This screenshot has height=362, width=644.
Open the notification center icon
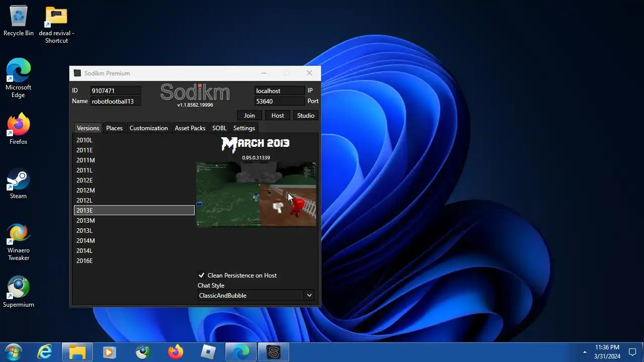632,352
